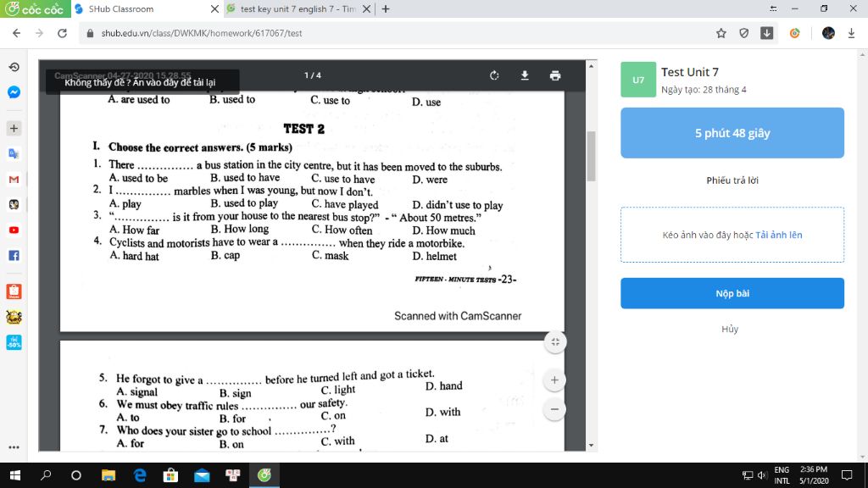Open File Explorer from the taskbar
Screen dimensions: 868x488
point(108,475)
